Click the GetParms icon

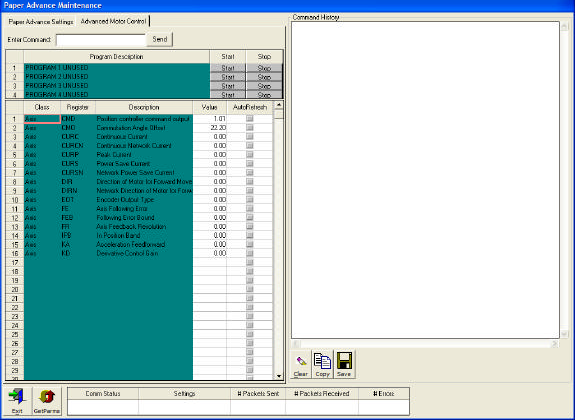(x=47, y=398)
